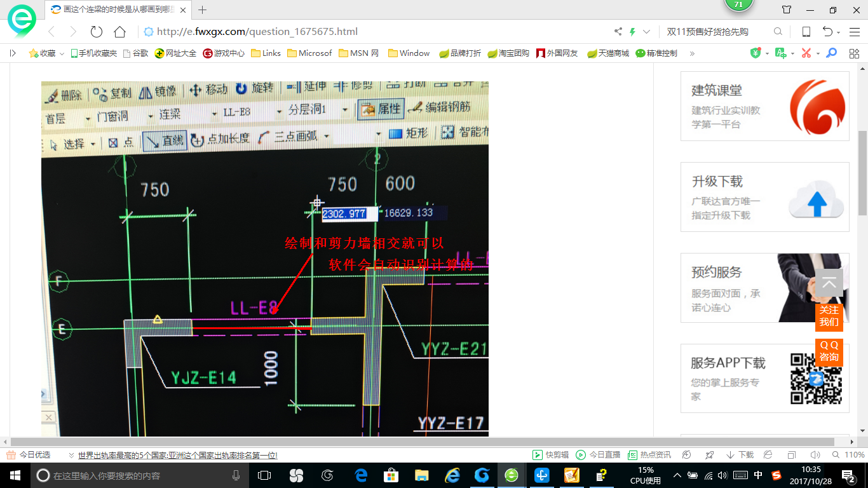The height and width of the screenshot is (488, 868).
Task: Open Microsoft Edge from the taskbar
Action: coord(361,475)
